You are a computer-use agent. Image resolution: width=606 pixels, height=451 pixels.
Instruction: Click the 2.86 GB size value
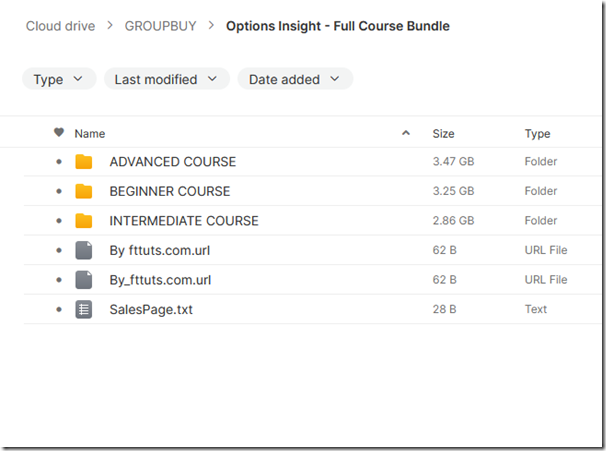point(453,220)
